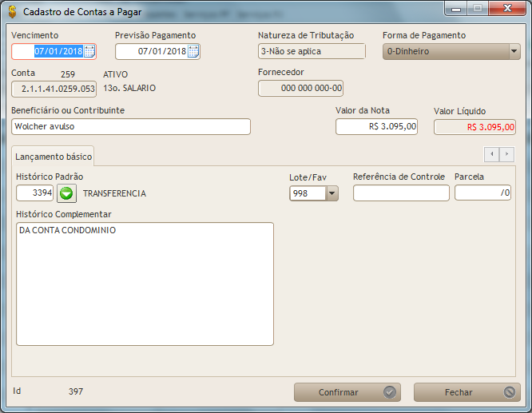Open the Lote/Fav dropdown list
The image size is (532, 413).
click(x=332, y=193)
